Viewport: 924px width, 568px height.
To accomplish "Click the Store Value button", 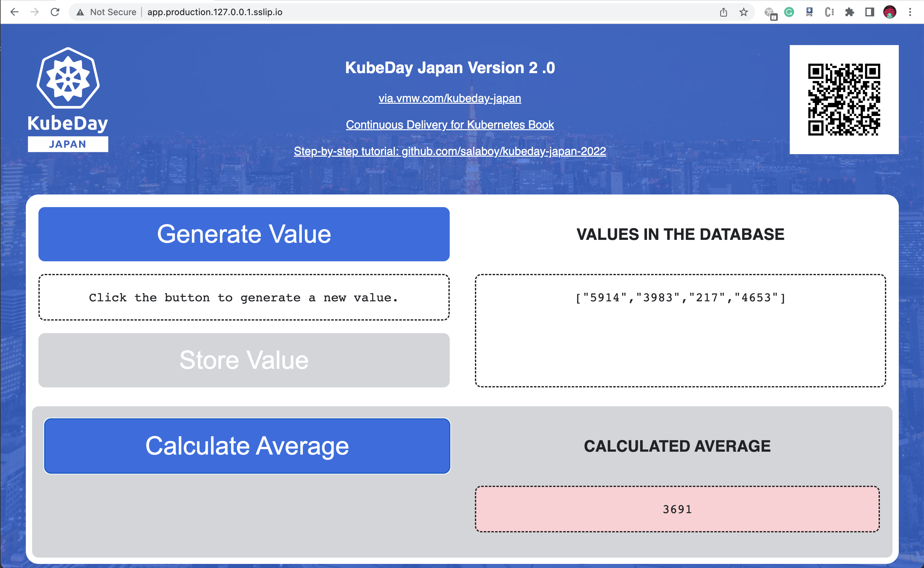I will 244,360.
